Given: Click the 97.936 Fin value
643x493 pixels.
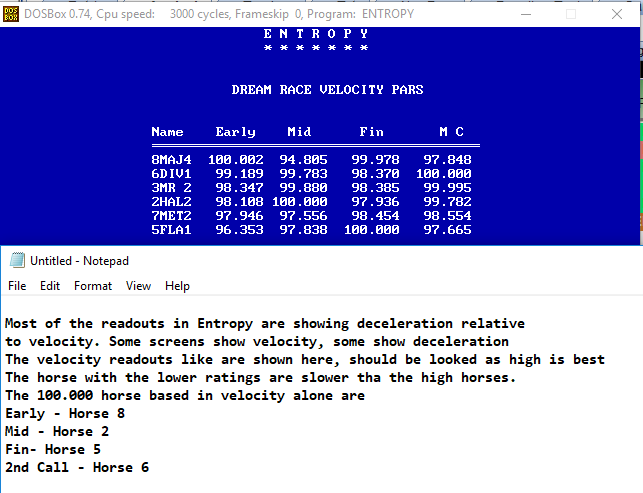Looking at the screenshot, I should coord(375,201).
